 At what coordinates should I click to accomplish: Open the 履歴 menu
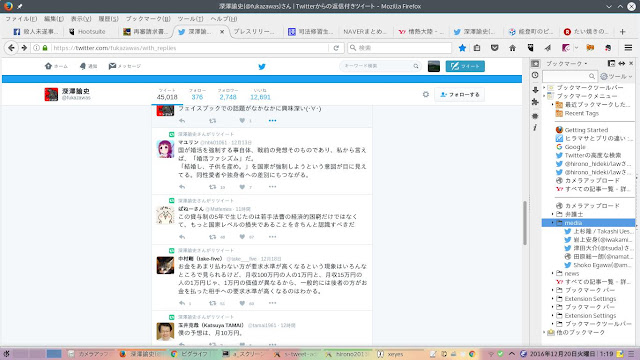pyautogui.click(x=108, y=19)
